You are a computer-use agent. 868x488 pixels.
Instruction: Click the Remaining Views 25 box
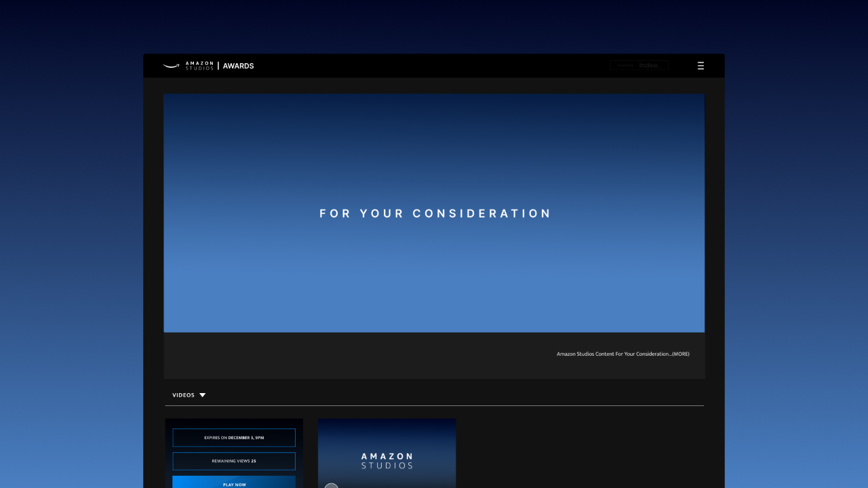pyautogui.click(x=234, y=461)
